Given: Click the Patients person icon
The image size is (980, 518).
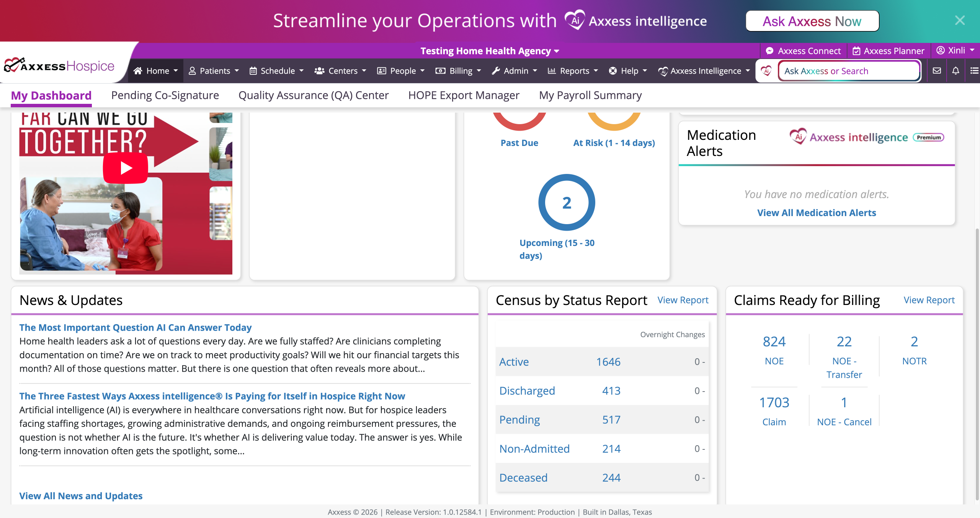Looking at the screenshot, I should coord(192,71).
